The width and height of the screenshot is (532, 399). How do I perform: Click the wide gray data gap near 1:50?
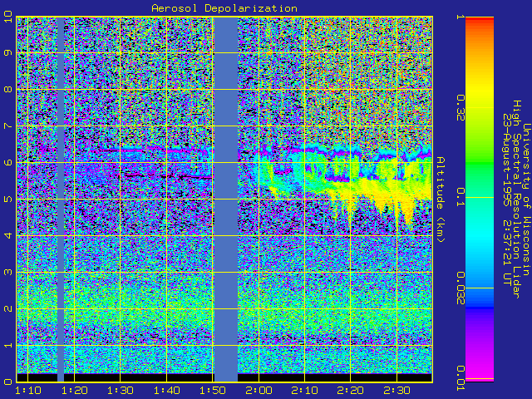pos(226,199)
